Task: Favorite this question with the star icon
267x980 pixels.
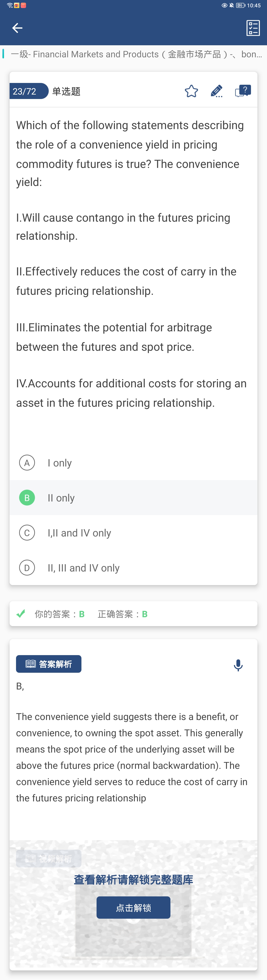Action: click(191, 91)
